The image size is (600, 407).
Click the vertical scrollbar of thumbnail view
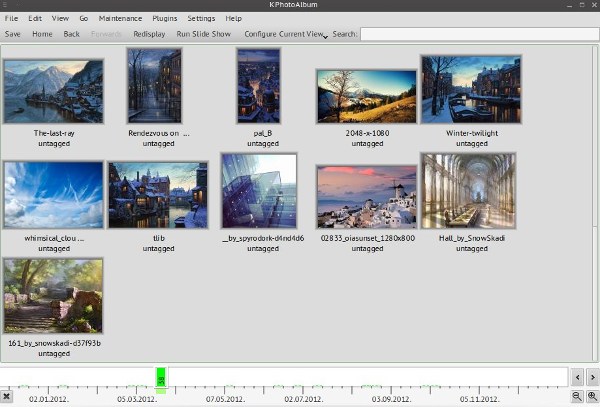pyautogui.click(x=596, y=204)
